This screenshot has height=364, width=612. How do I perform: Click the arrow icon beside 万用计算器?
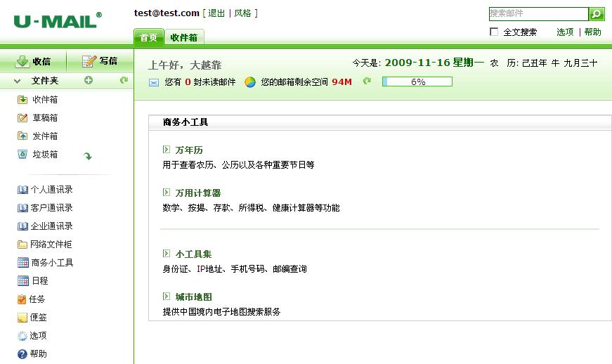(167, 193)
